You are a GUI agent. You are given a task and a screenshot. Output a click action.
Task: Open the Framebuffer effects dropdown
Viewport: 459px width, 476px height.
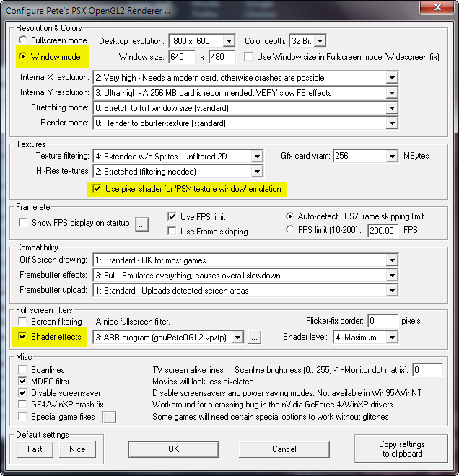[245, 276]
